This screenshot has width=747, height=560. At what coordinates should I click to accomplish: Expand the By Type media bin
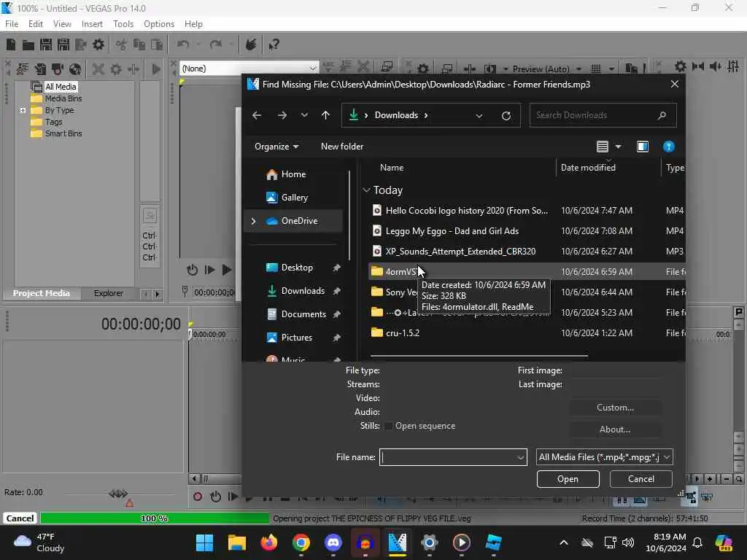point(23,110)
